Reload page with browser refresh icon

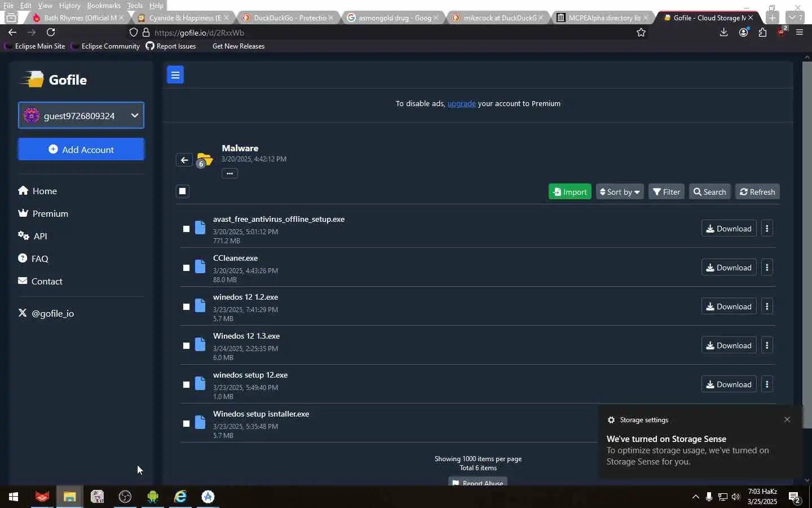pos(51,33)
